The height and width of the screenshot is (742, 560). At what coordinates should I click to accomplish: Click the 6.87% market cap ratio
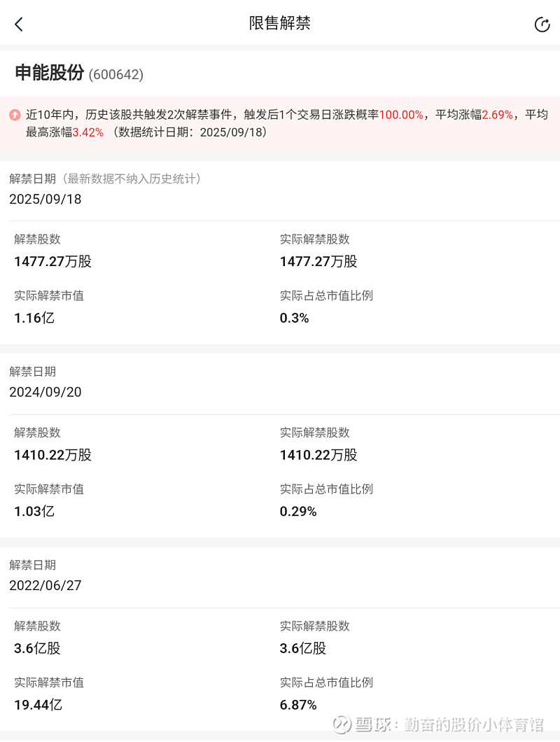coord(298,704)
